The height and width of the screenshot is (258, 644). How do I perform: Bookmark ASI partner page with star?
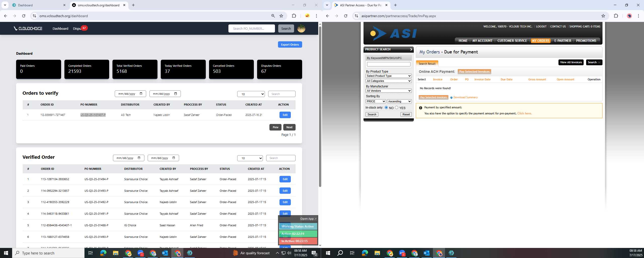click(603, 16)
